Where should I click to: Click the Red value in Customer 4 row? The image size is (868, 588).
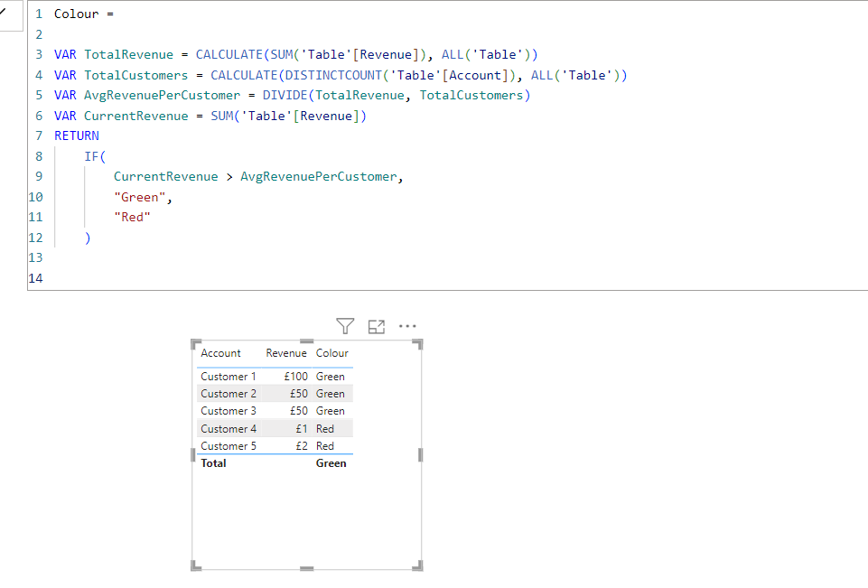325,428
